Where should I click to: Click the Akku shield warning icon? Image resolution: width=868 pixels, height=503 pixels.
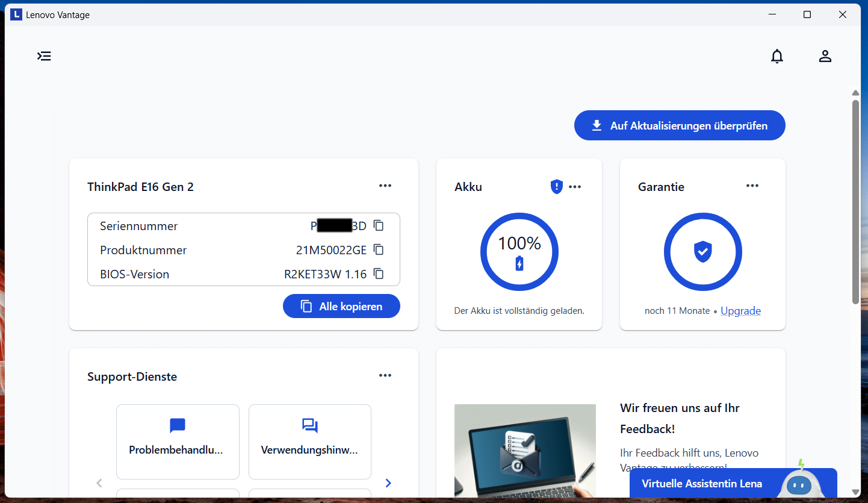pos(556,187)
